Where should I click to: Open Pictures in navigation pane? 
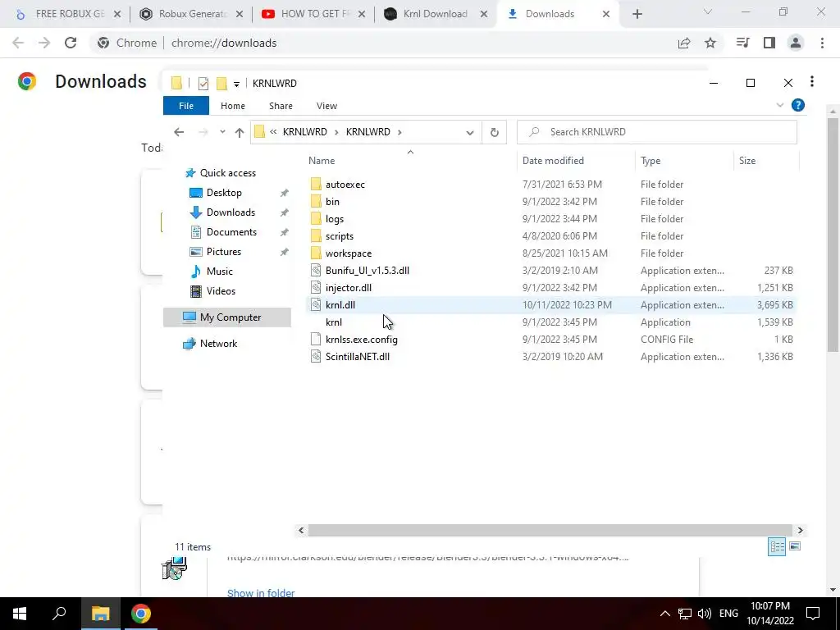[224, 251]
